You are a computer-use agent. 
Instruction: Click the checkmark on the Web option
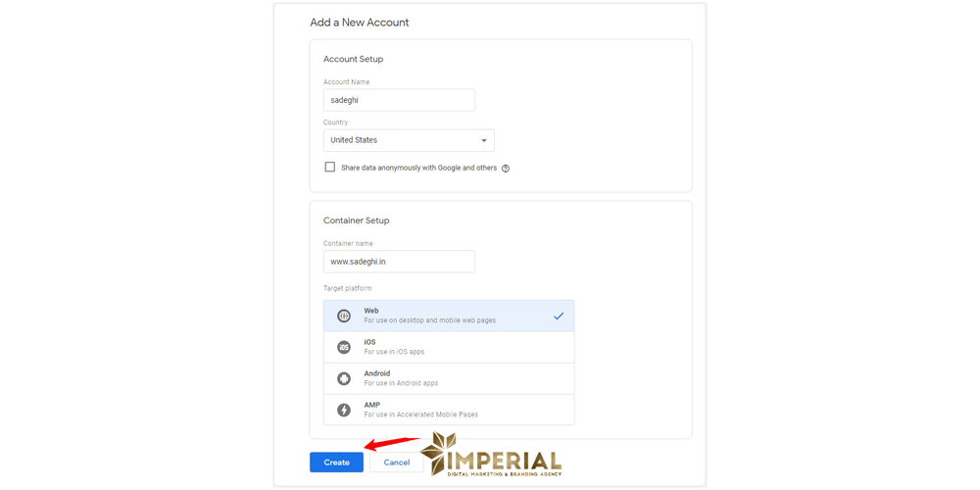tap(559, 316)
